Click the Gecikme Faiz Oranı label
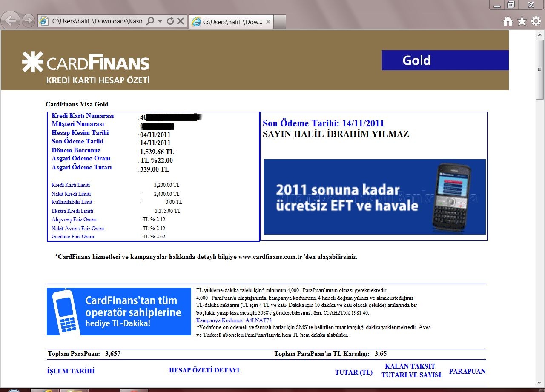The height and width of the screenshot is (392, 545). coord(73,237)
